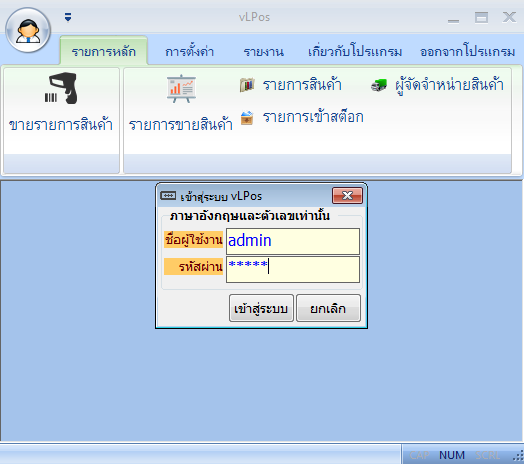The image size is (524, 464).
Task: Click the window resize grip in status bar
Action: (518, 456)
